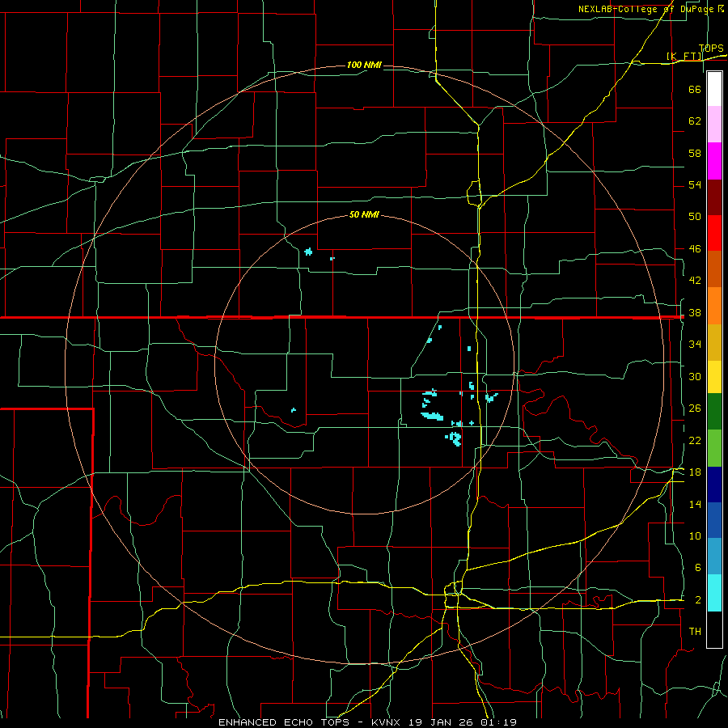This screenshot has height=728, width=728.
Task: Click the 'TOPS' legend heading
Action: pyautogui.click(x=711, y=48)
